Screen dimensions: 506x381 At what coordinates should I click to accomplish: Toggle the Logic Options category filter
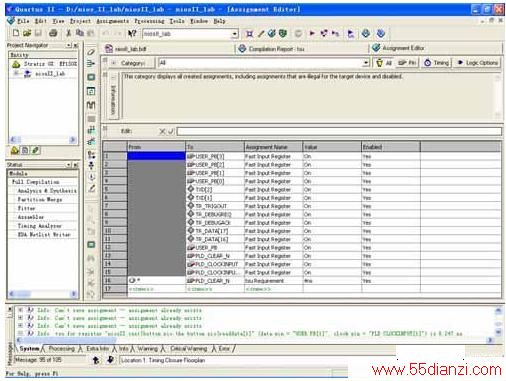478,63
